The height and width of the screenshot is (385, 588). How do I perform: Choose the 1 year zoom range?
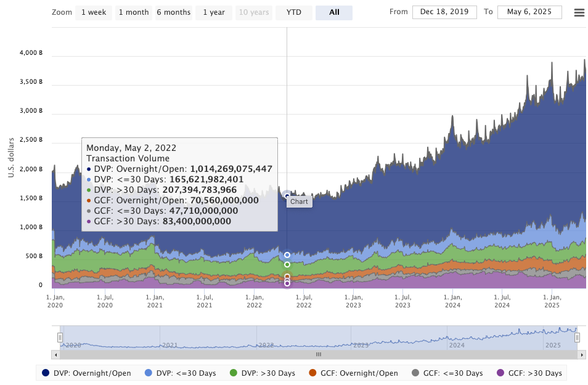click(213, 12)
